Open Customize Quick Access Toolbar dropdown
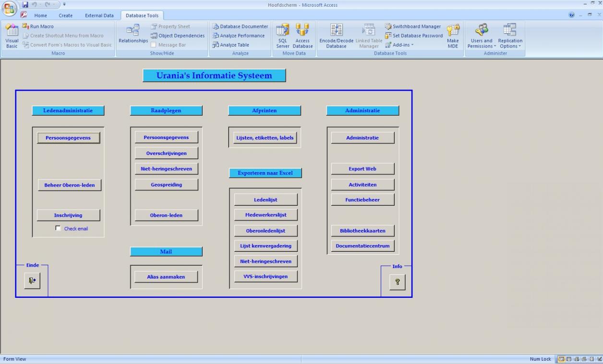The image size is (603, 364). [64, 4]
